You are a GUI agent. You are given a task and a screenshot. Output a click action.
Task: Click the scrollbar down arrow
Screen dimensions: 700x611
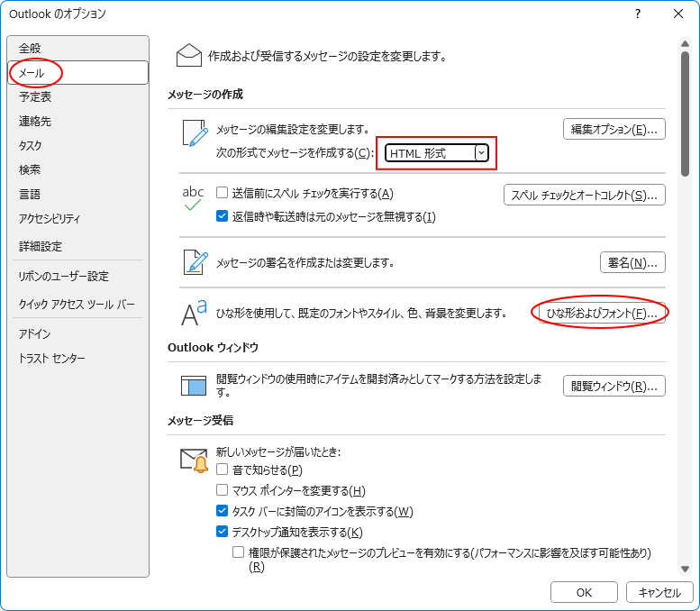[685, 569]
